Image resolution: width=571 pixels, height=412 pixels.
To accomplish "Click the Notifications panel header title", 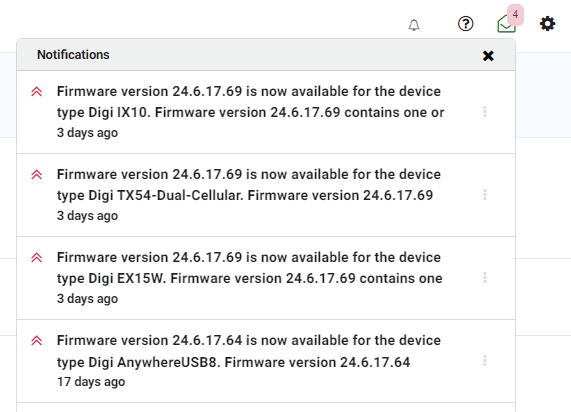I will point(73,55).
